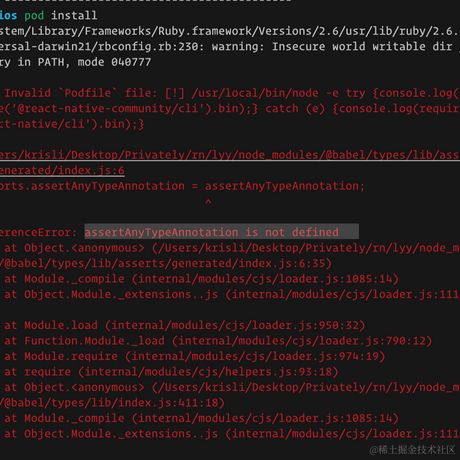The height and width of the screenshot is (460, 460).
Task: Click the 'Invalid `Podfile` file' error line
Action: point(231,93)
